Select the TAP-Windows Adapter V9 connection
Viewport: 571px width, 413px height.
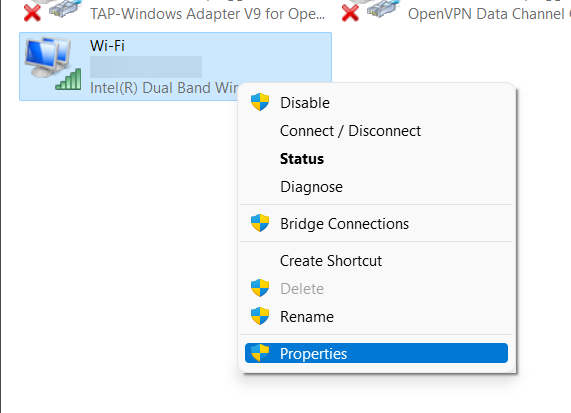tap(175, 13)
